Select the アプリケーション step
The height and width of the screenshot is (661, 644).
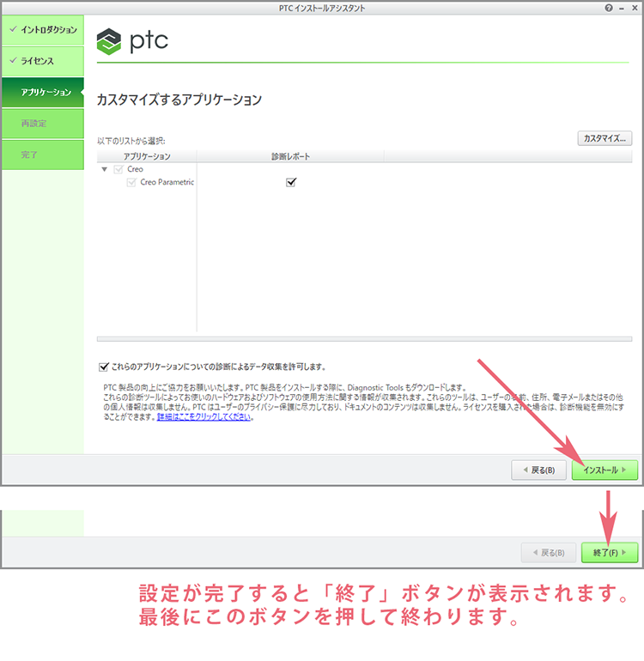43,92
